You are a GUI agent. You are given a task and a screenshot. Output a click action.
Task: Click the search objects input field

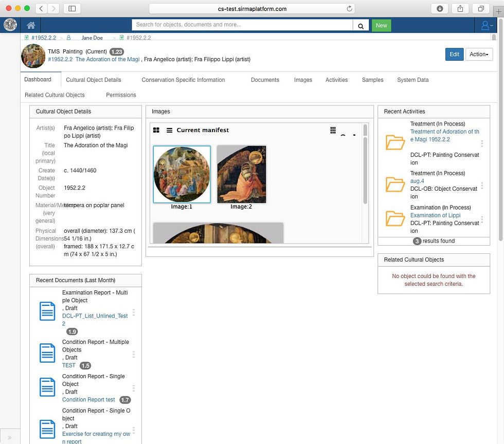coord(242,25)
